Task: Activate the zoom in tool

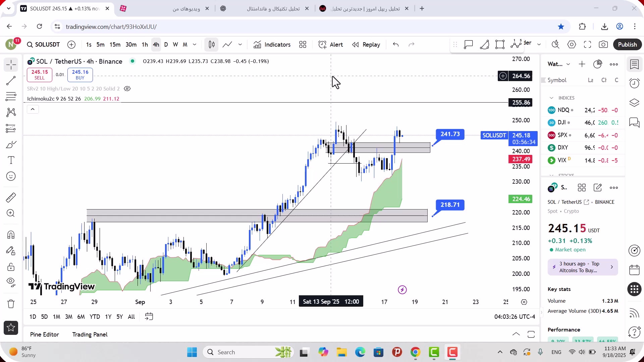Action: click(11, 213)
